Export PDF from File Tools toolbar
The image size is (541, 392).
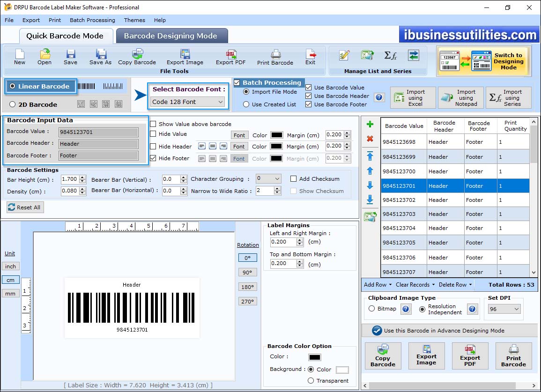[x=230, y=57]
